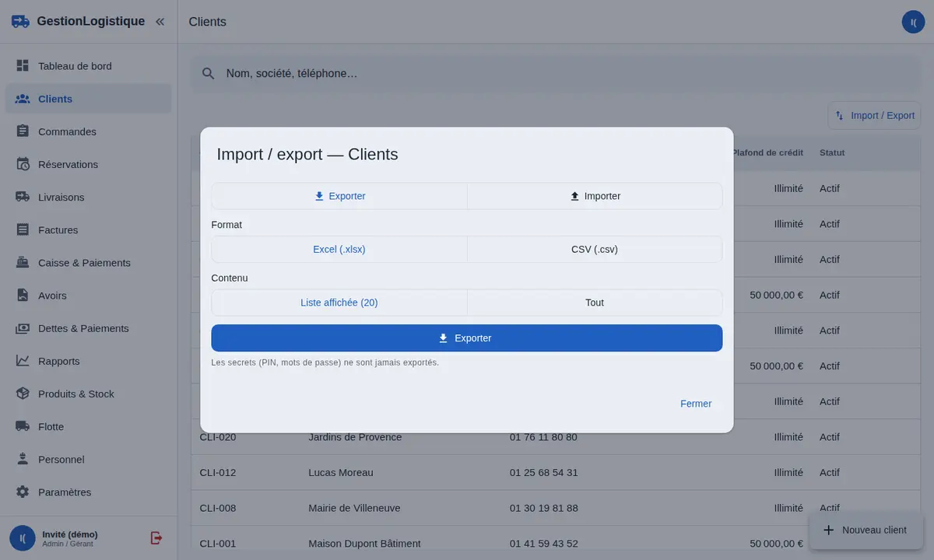The image size is (934, 560).
Task: Click client code CLI-001
Action: pos(218,544)
